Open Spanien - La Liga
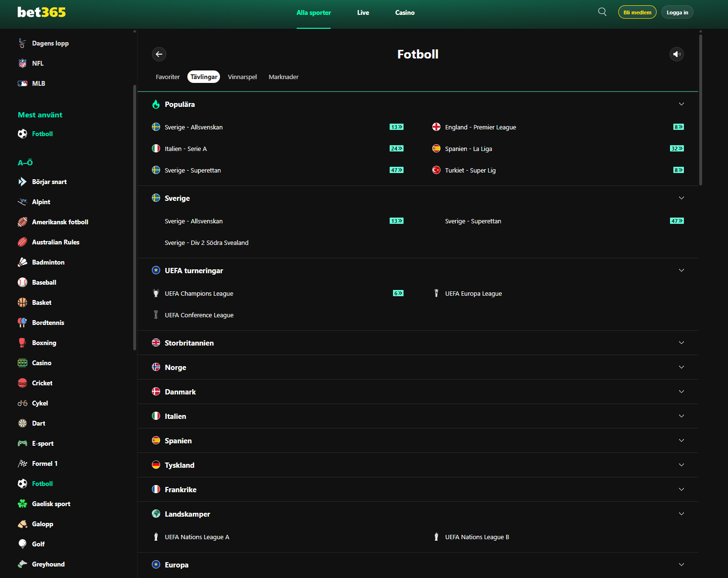Viewport: 728px width, 578px height. (468, 149)
